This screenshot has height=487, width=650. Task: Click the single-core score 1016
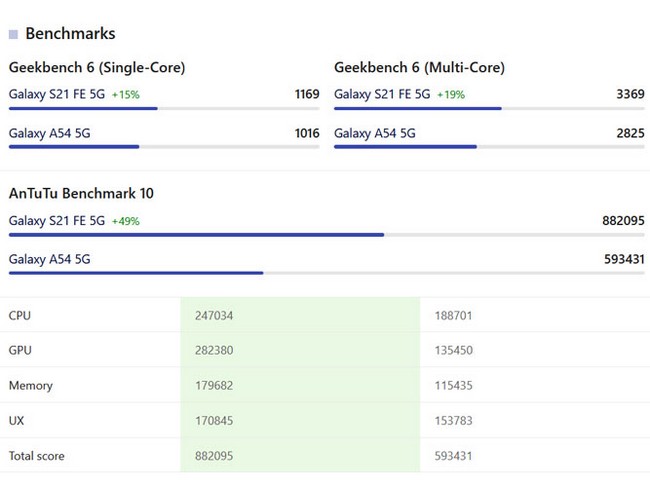(307, 133)
